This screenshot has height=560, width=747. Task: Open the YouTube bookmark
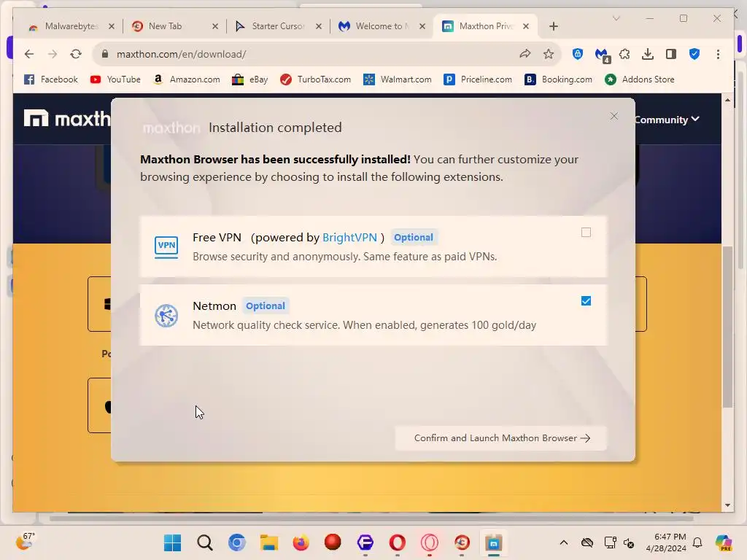point(115,79)
